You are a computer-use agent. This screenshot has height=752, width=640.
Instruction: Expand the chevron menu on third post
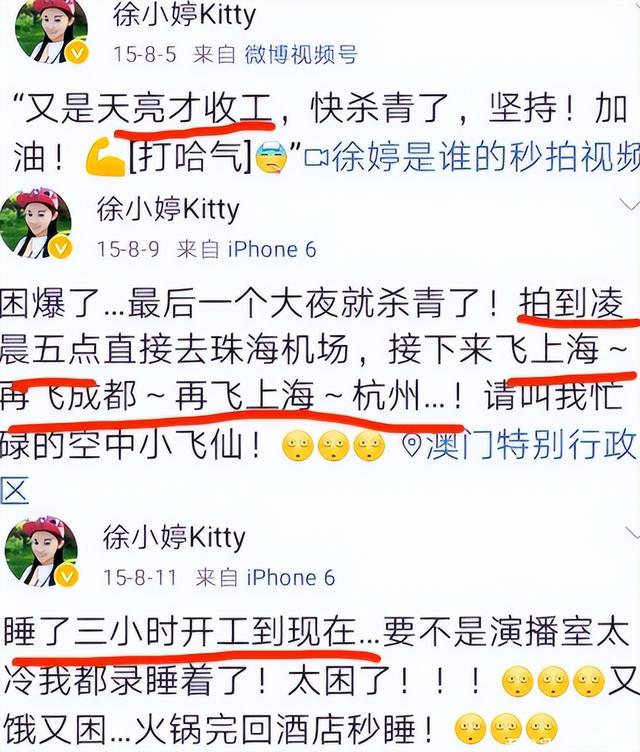pyautogui.click(x=632, y=531)
